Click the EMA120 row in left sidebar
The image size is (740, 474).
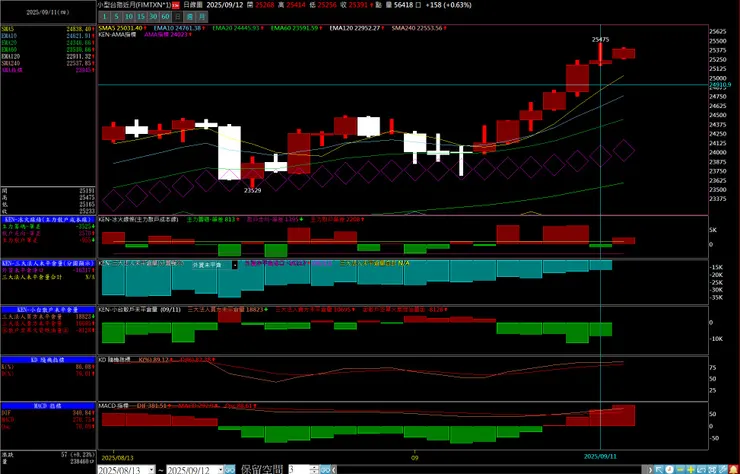tap(48, 56)
